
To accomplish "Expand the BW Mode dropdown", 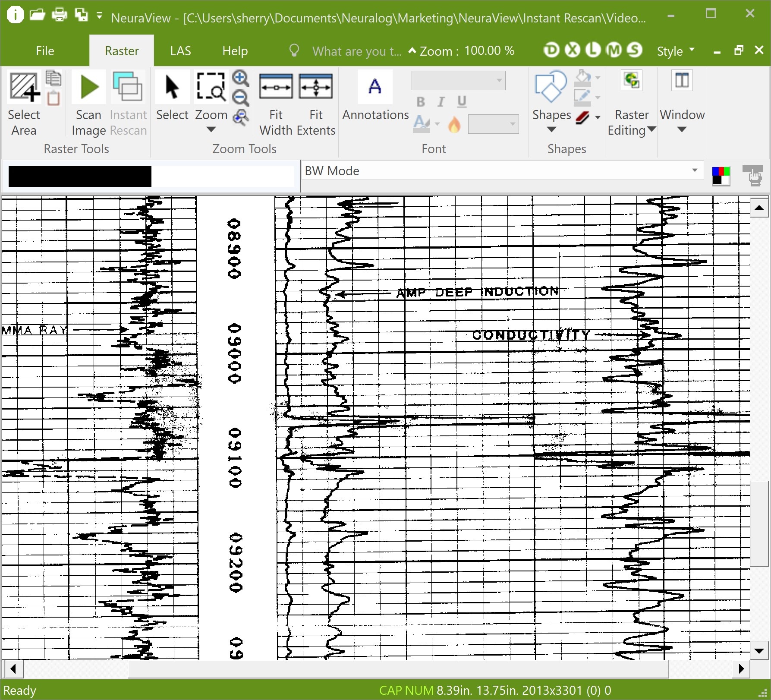I will click(x=695, y=170).
